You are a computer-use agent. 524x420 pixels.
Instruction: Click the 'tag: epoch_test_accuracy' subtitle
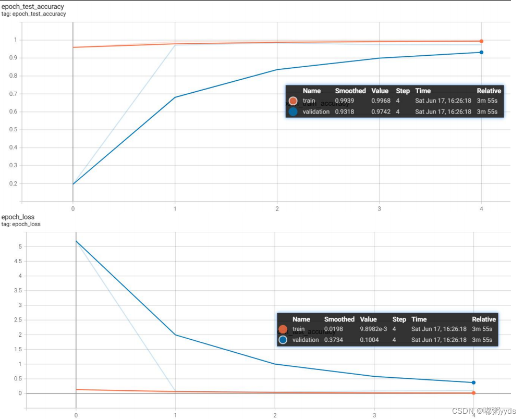click(x=33, y=14)
